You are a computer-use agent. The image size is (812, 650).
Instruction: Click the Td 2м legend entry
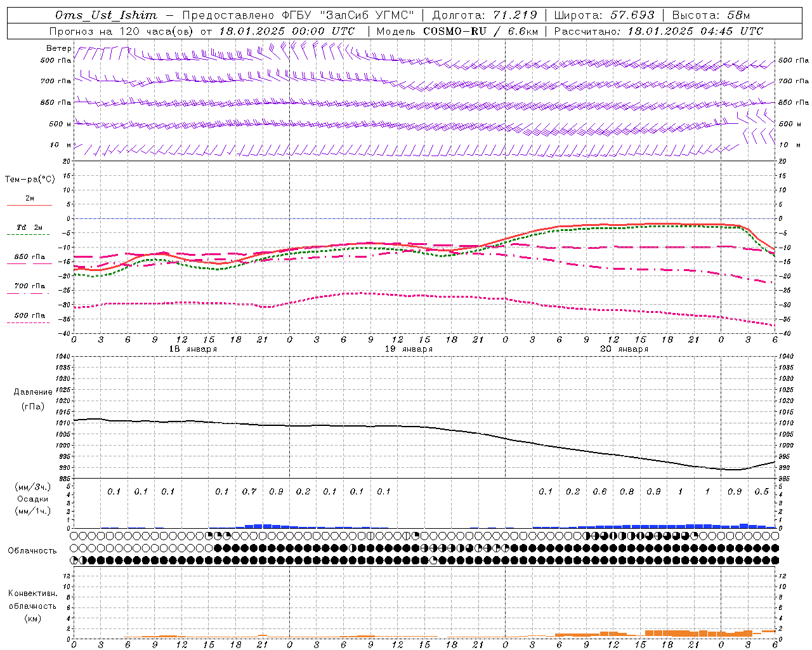tap(29, 227)
